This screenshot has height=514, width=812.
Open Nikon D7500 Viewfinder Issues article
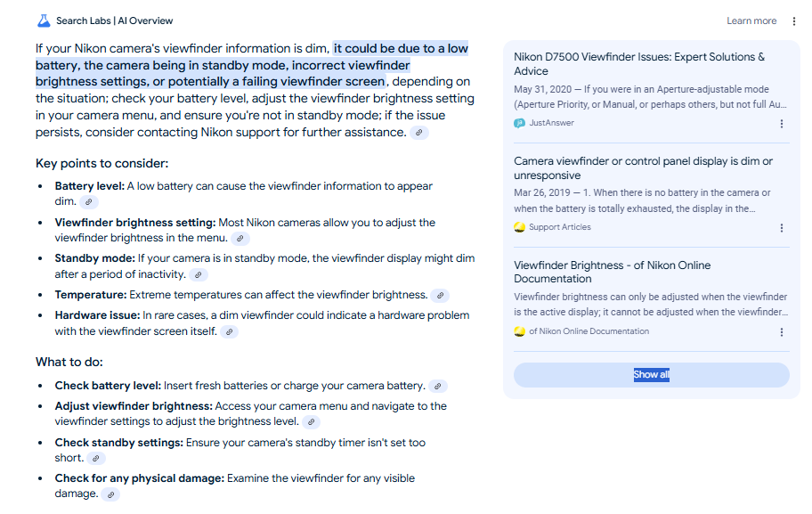639,64
